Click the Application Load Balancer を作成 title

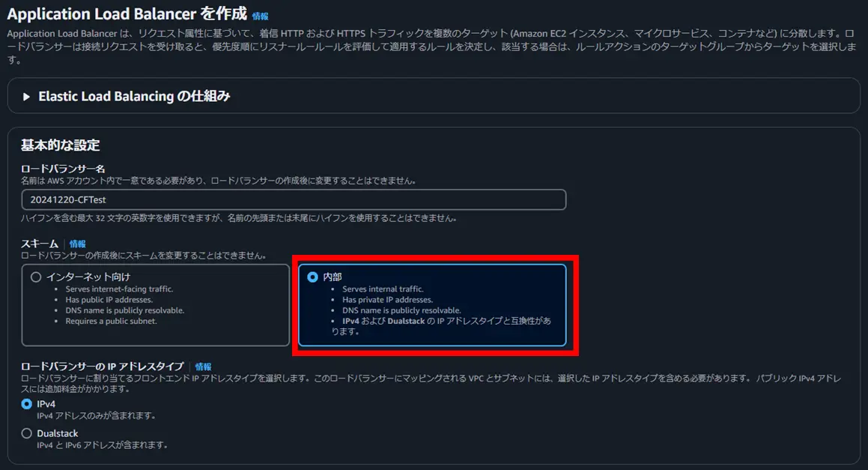click(127, 13)
